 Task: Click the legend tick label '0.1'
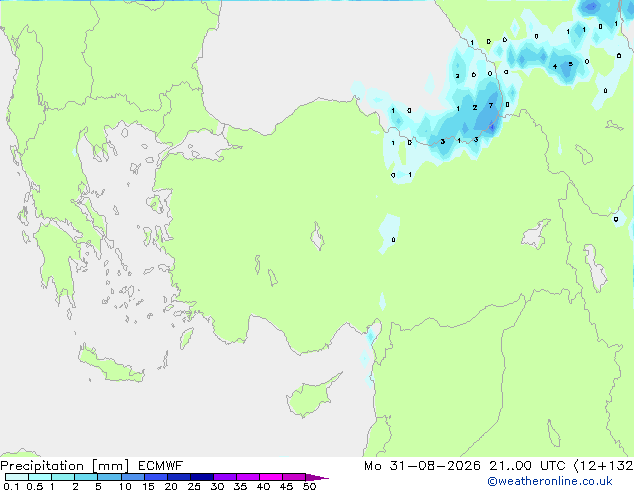point(11,486)
